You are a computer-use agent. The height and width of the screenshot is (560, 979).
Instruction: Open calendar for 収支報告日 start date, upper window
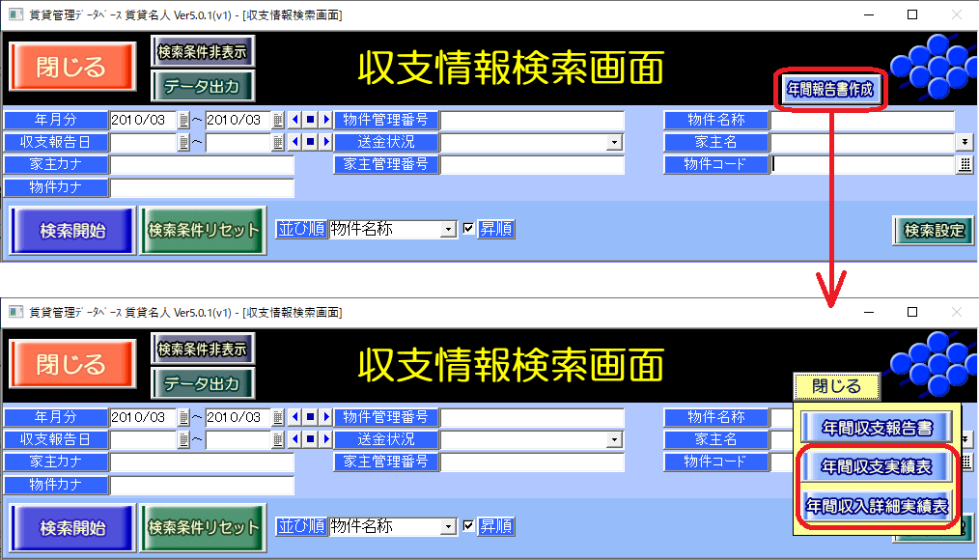point(183,142)
